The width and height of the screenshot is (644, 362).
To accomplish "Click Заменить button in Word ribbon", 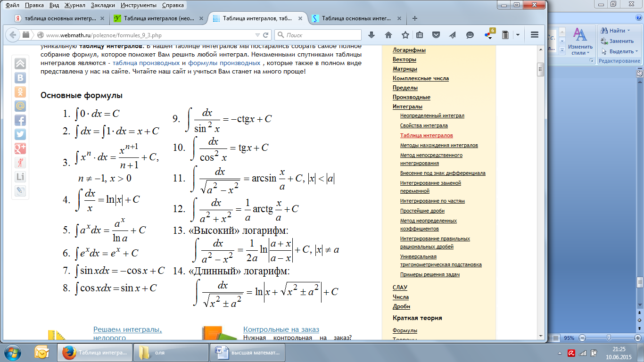I will pyautogui.click(x=617, y=41).
